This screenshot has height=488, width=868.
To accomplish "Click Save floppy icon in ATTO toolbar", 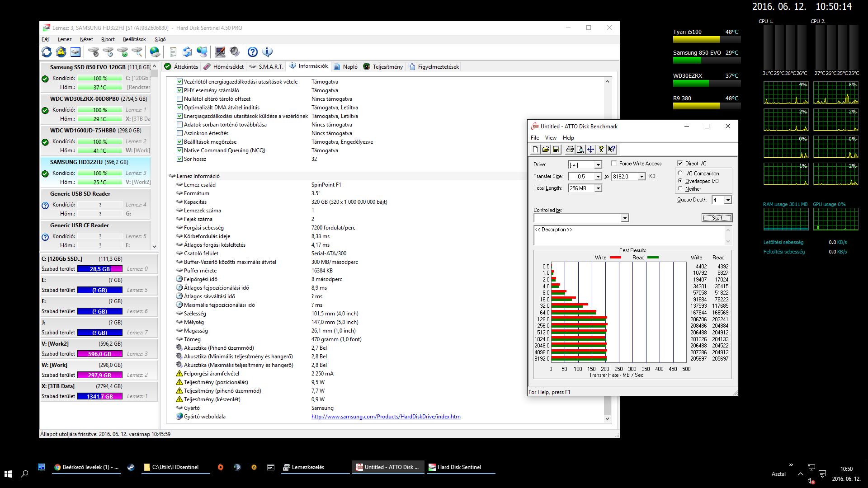I will click(556, 150).
